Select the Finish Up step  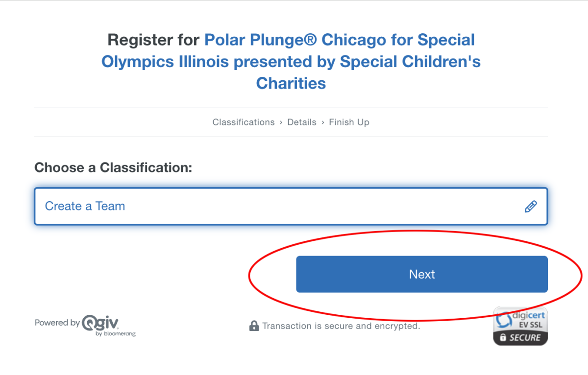coord(349,122)
